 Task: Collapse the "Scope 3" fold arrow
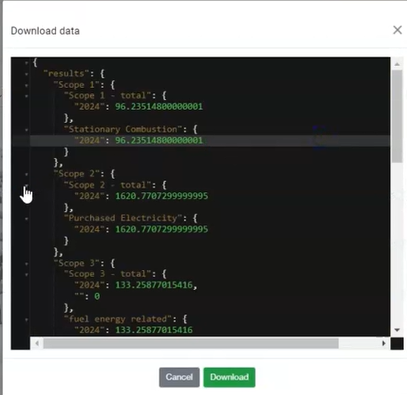[x=26, y=263]
